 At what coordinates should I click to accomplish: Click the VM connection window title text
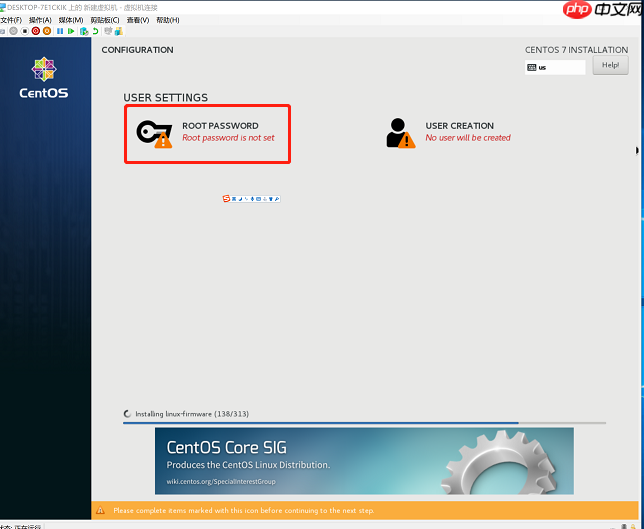click(82, 7)
